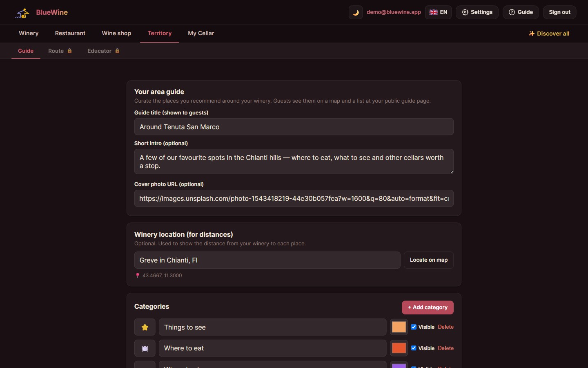The width and height of the screenshot is (588, 368).
Task: Click the Guide title input field
Action: pyautogui.click(x=294, y=127)
